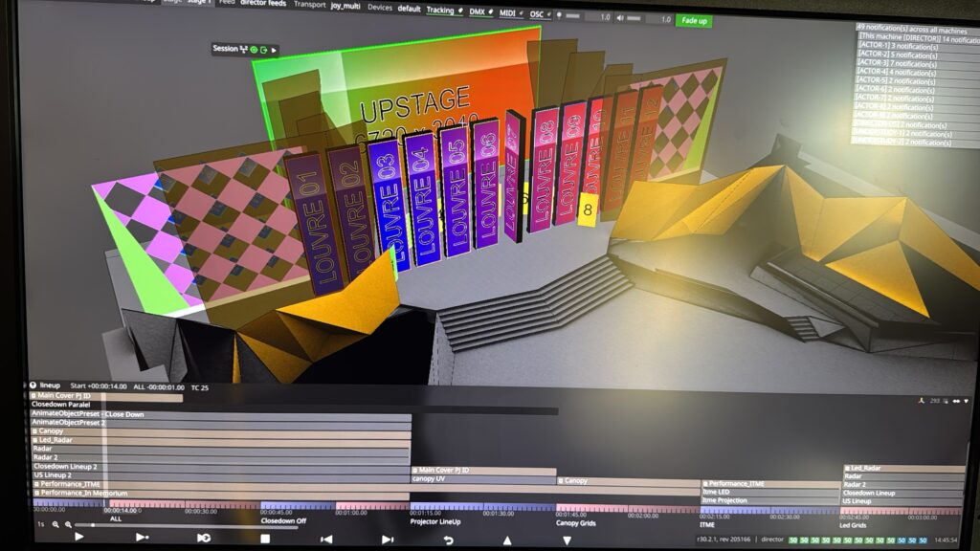Expand the later Canopy group near Canopy Grids
Viewport: 980px width, 551px height.
click(x=561, y=480)
